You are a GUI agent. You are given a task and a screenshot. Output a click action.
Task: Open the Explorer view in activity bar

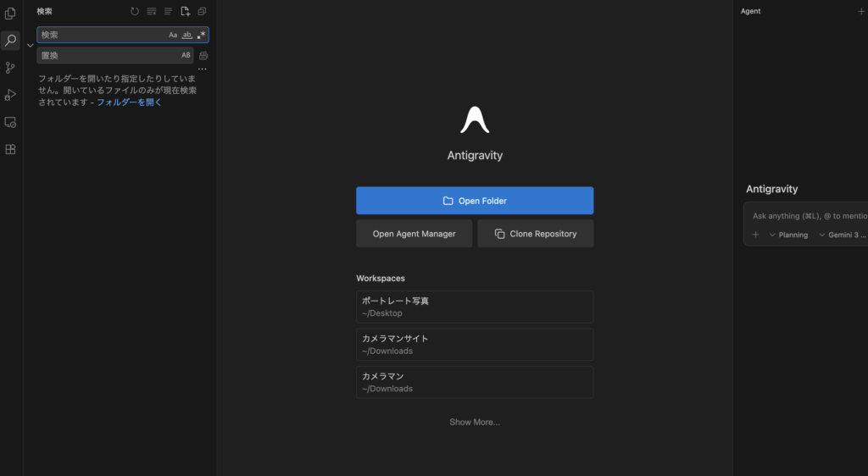(x=10, y=14)
